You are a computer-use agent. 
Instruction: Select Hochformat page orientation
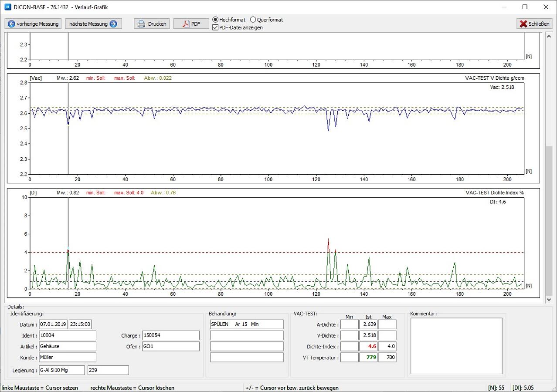click(x=215, y=20)
